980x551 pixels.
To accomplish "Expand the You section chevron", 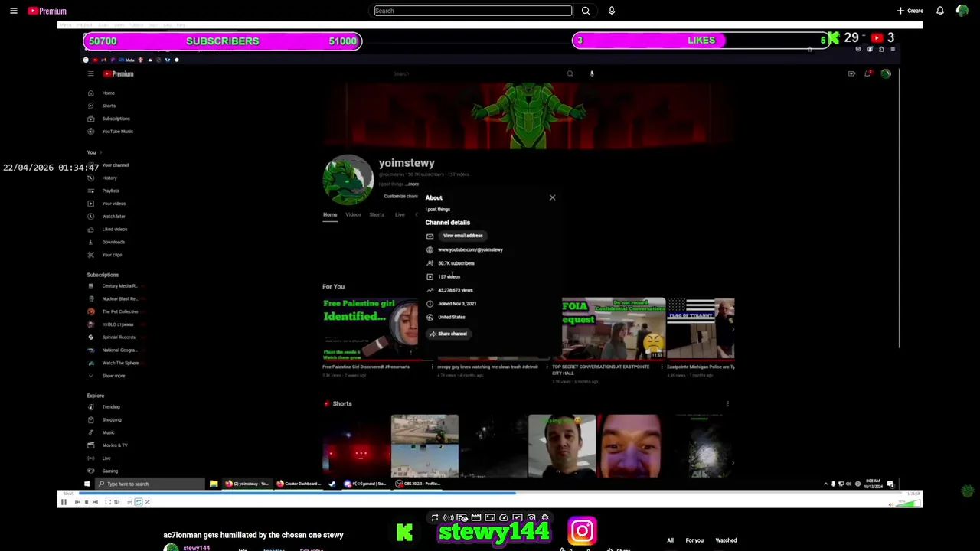I will (x=100, y=152).
